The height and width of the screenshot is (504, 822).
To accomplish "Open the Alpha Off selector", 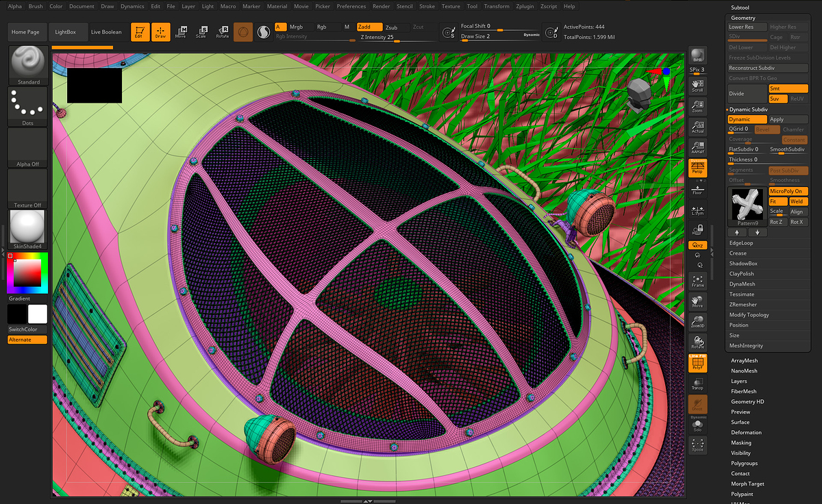I will point(28,147).
